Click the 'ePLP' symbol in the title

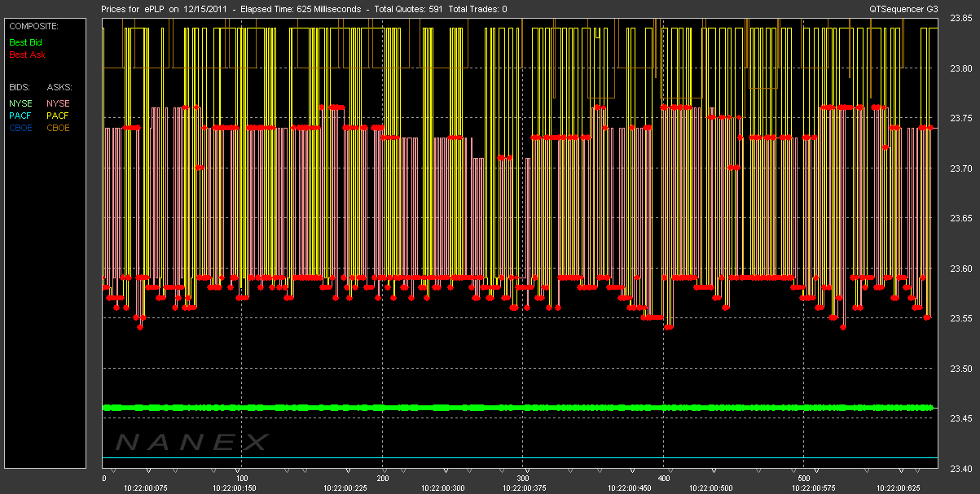coord(156,9)
